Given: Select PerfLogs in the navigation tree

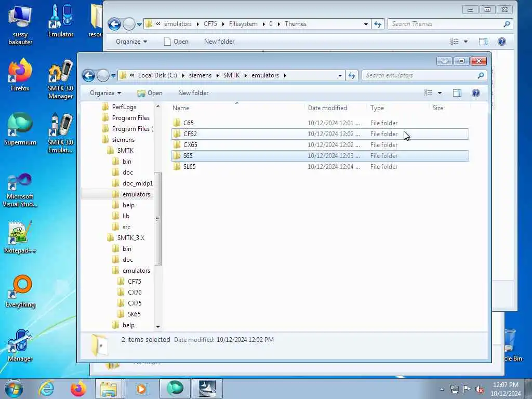Looking at the screenshot, I should [124, 107].
